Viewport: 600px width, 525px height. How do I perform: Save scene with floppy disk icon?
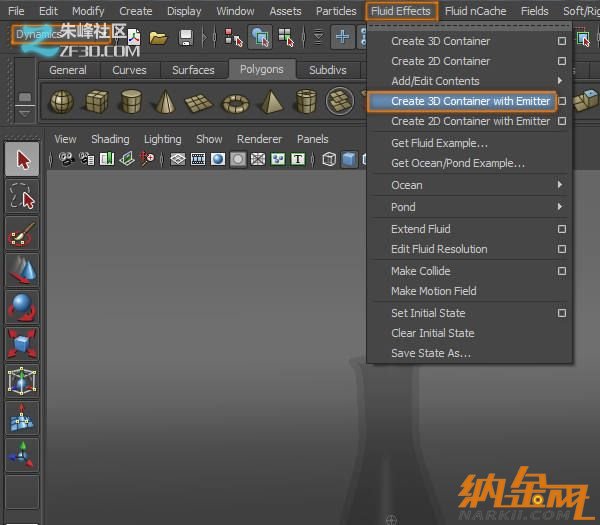[x=186, y=38]
